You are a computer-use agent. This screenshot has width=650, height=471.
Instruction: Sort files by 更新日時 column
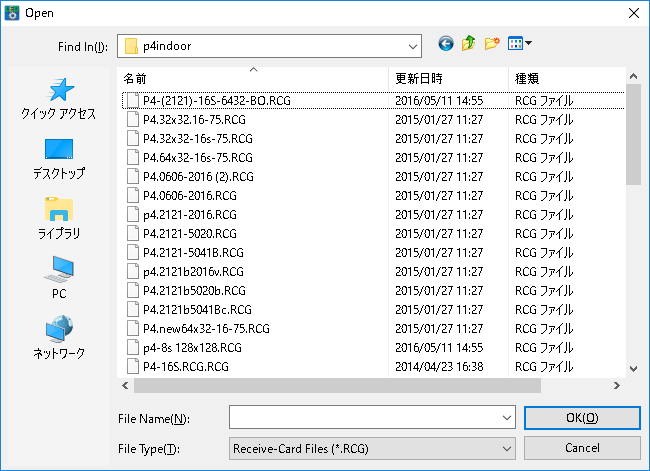[449, 78]
